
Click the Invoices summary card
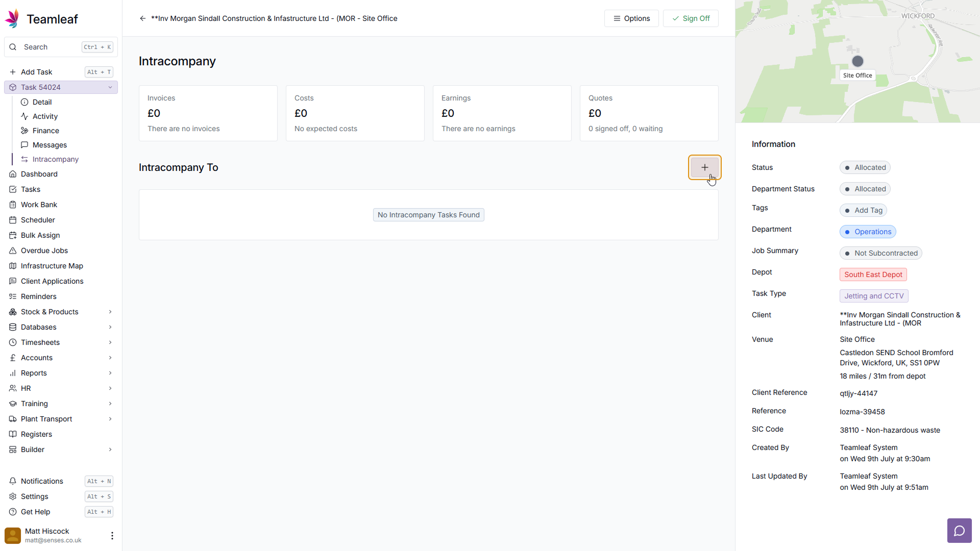(x=208, y=113)
